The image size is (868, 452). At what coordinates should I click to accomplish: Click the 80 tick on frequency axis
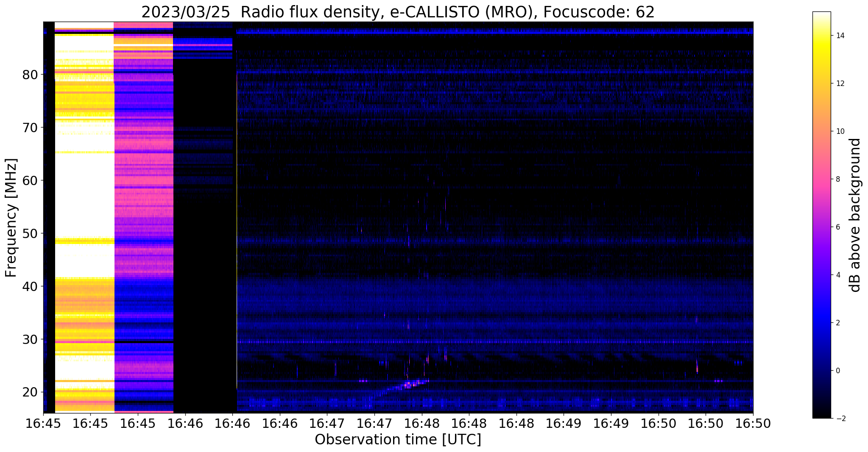[x=31, y=75]
